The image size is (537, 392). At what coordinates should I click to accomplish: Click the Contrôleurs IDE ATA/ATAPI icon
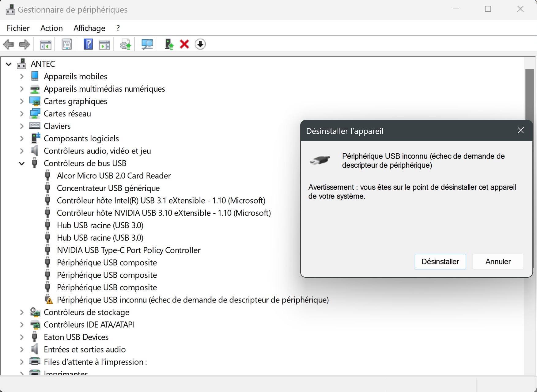pos(35,324)
